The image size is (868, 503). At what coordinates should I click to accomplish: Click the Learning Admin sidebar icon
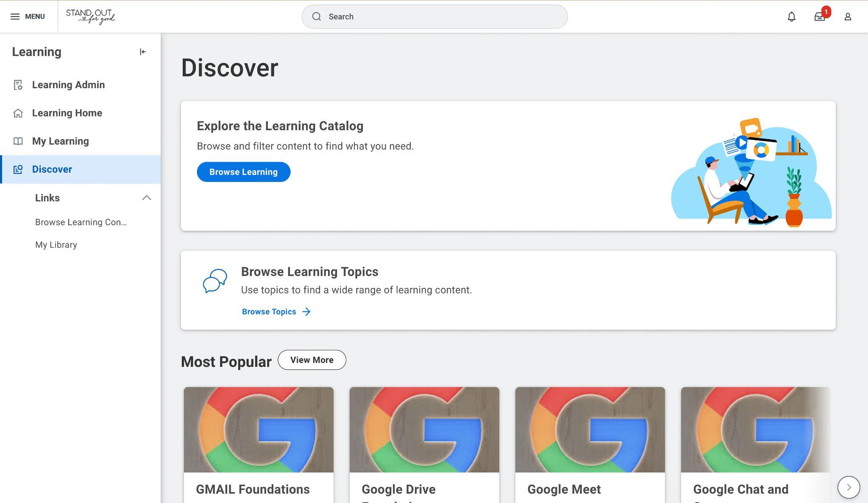18,85
